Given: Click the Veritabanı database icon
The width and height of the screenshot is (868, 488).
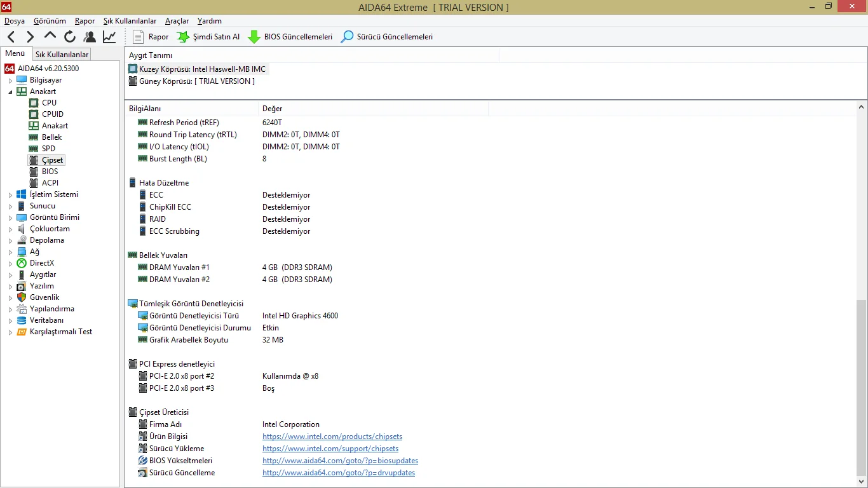Looking at the screenshot, I should 22,320.
